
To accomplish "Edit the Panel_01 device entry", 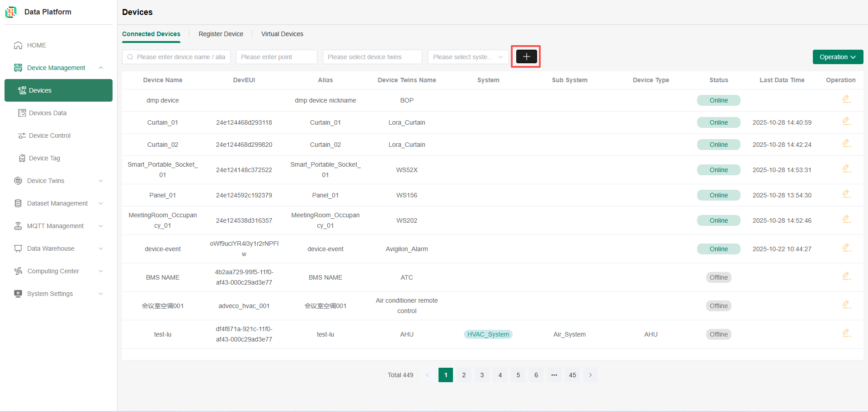I will point(846,194).
